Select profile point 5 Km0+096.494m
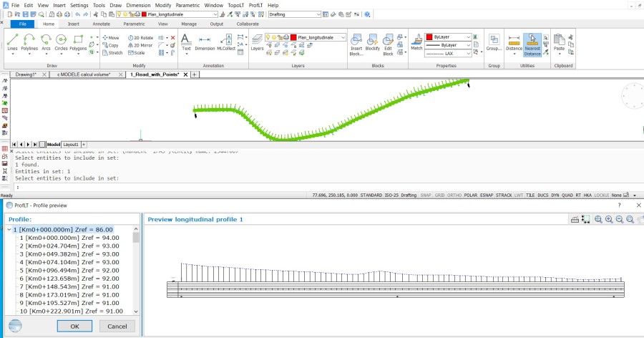This screenshot has width=644, height=338. (x=69, y=270)
